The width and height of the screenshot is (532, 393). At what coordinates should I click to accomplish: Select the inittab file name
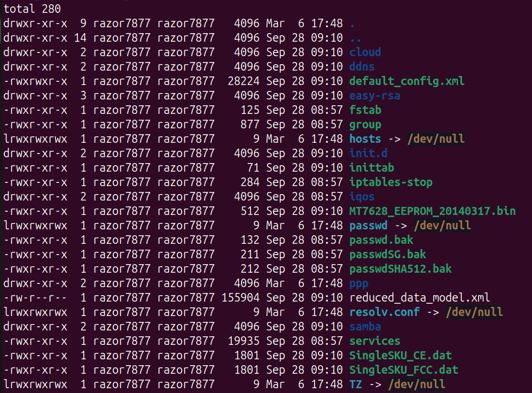click(x=371, y=168)
